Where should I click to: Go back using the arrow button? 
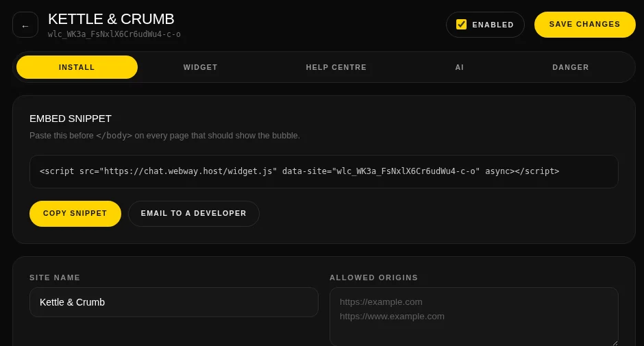pos(25,25)
